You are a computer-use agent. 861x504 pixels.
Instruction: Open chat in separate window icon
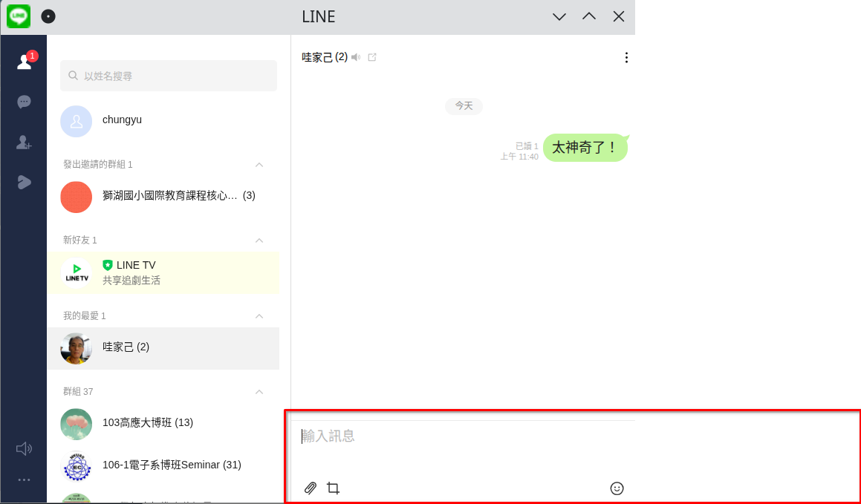[372, 57]
